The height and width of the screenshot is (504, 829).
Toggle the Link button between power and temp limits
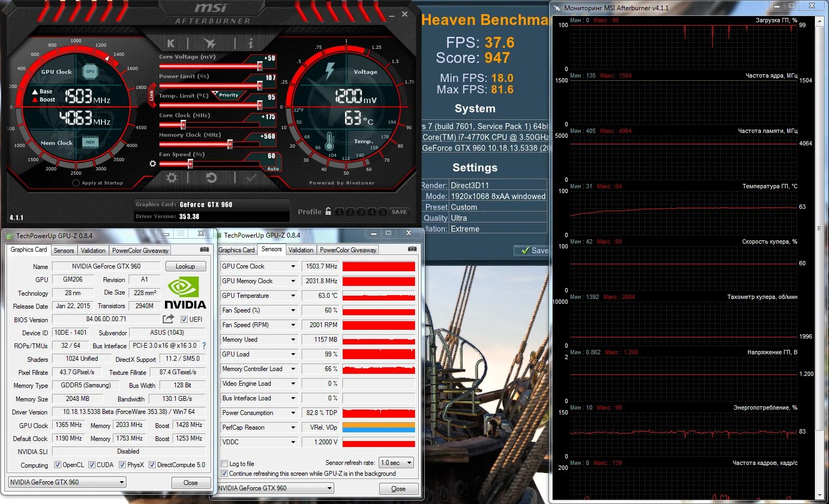click(151, 95)
